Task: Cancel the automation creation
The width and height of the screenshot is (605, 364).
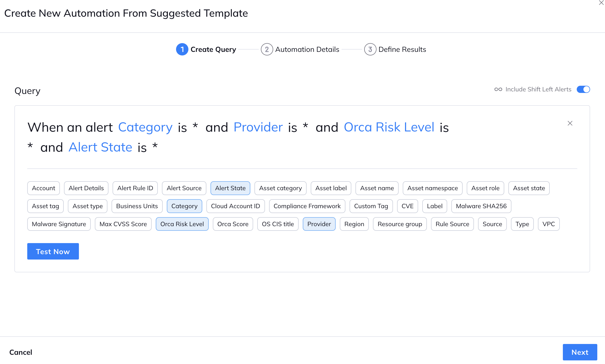Action: [21, 352]
